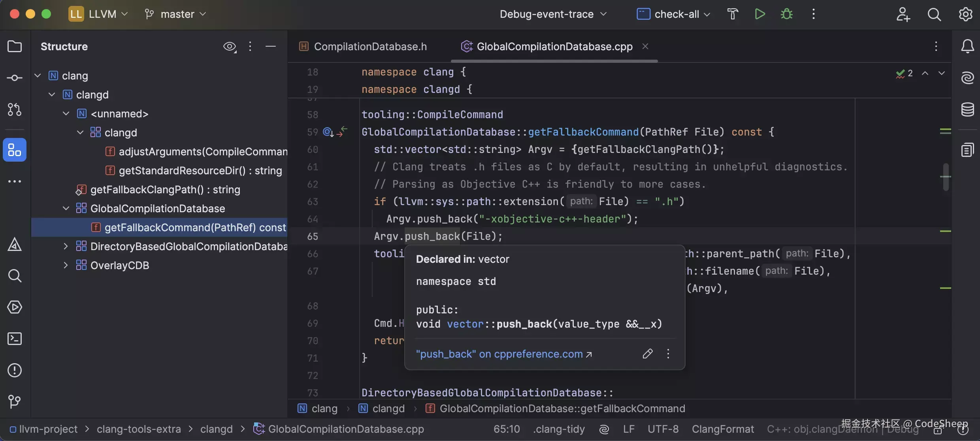The width and height of the screenshot is (980, 441).
Task: Open the Database tool window
Action: (967, 109)
